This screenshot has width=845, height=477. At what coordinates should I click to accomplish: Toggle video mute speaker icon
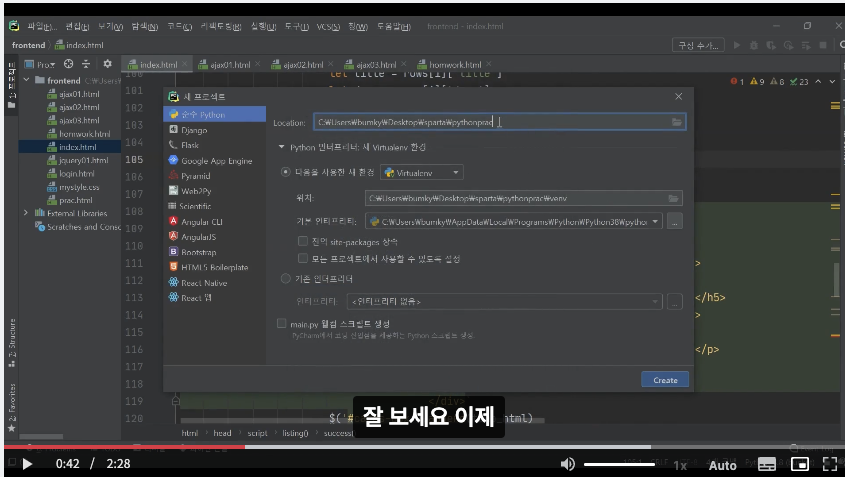tap(567, 464)
